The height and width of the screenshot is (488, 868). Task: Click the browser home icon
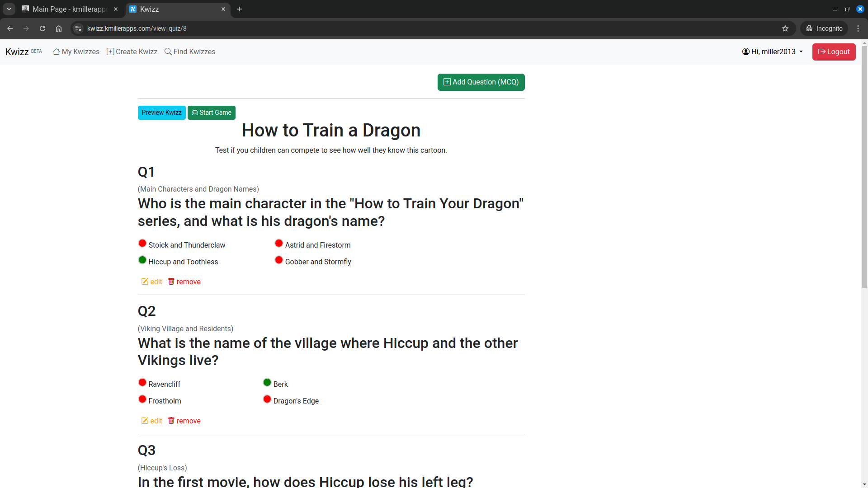59,28
